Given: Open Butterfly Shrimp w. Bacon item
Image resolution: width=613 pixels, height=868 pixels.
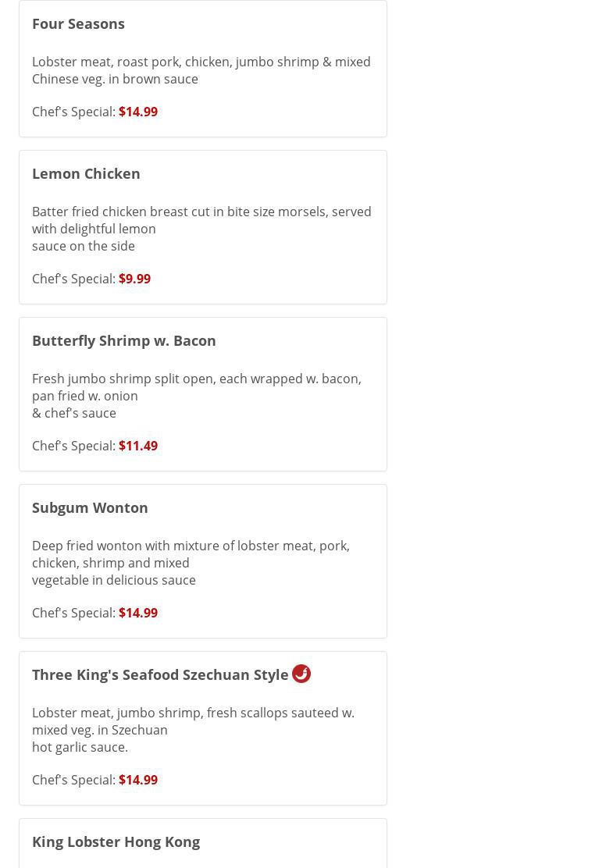Looking at the screenshot, I should (124, 340).
